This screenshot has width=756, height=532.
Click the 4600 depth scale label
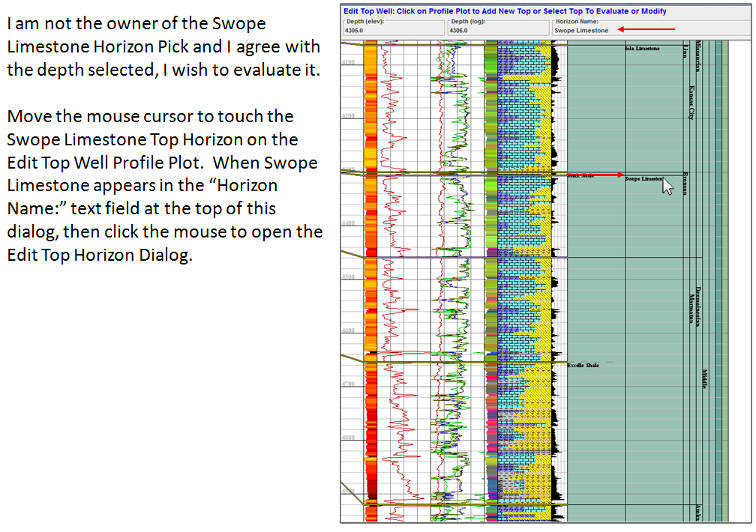pyautogui.click(x=348, y=330)
